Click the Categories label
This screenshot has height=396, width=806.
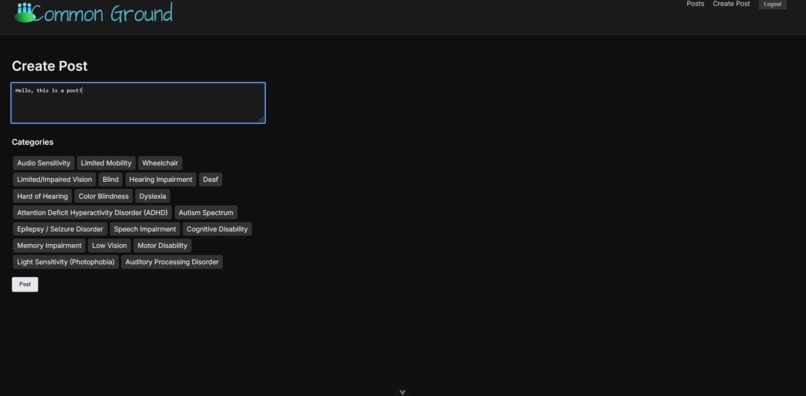click(x=32, y=142)
